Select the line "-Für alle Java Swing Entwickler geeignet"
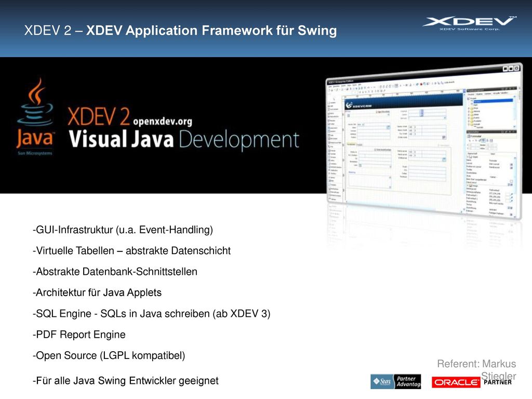The width and height of the screenshot is (532, 399). (x=126, y=381)
